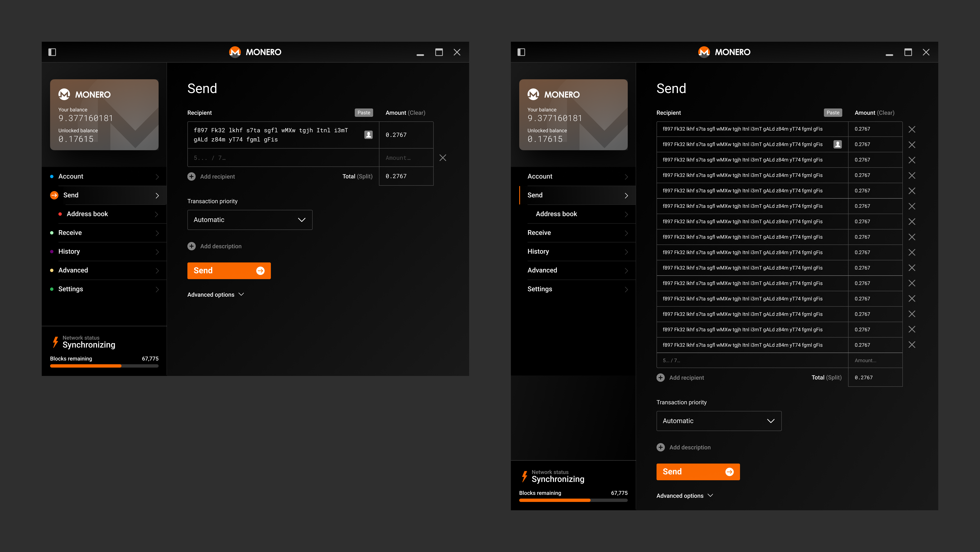Click unlocked balance 0.17615 in right window
The height and width of the screenshot is (552, 980).
click(x=545, y=139)
